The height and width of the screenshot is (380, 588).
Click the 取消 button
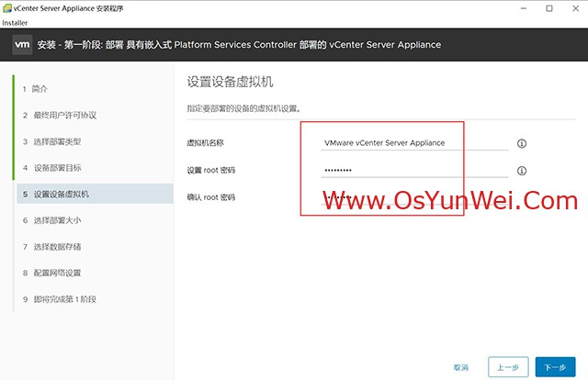(460, 367)
